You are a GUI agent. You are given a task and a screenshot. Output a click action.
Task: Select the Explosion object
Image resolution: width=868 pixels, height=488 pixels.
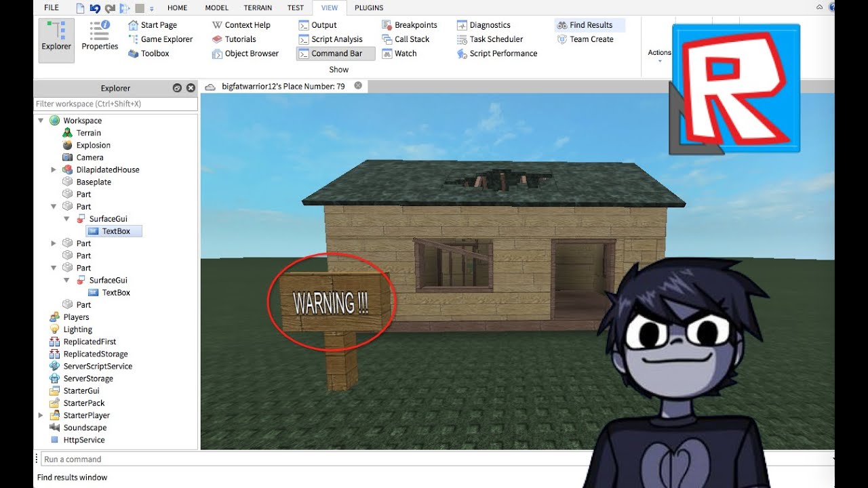[x=86, y=145]
